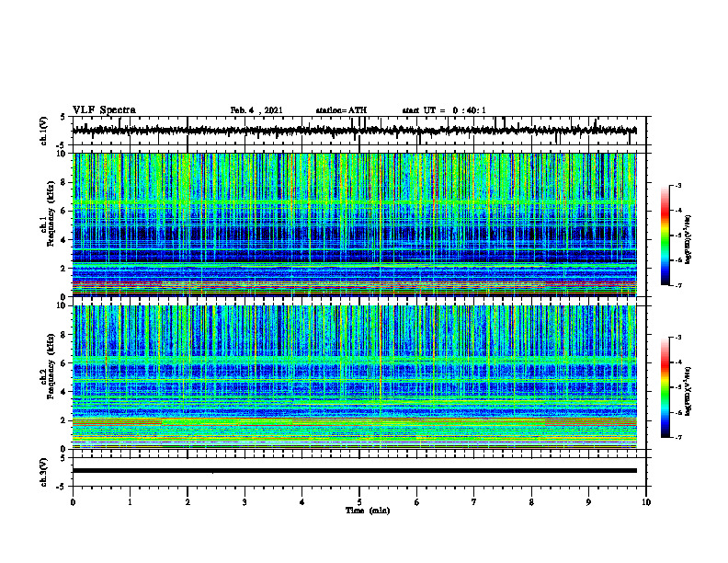728x563 pixels.
Task: Click the "station=ATH" header text
Action: [341, 110]
